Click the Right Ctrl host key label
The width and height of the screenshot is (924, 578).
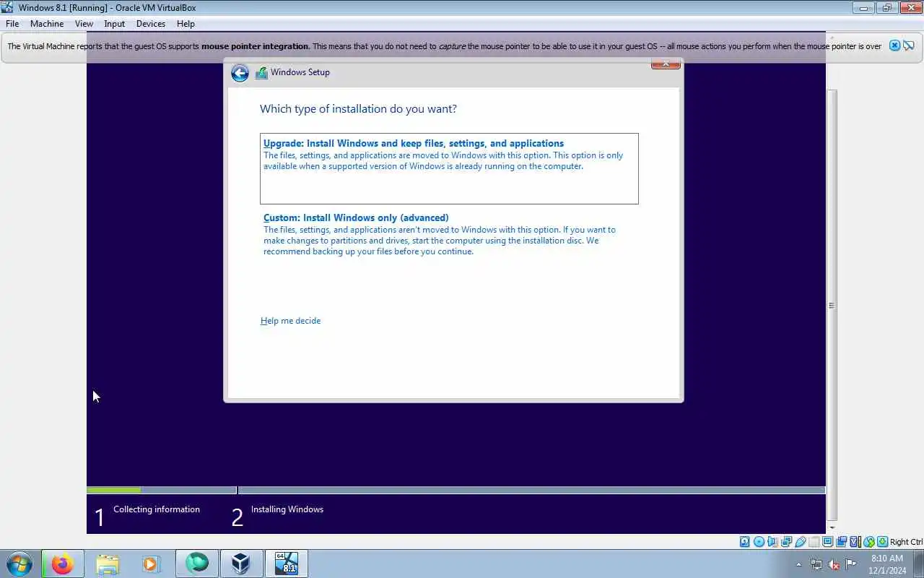click(906, 542)
